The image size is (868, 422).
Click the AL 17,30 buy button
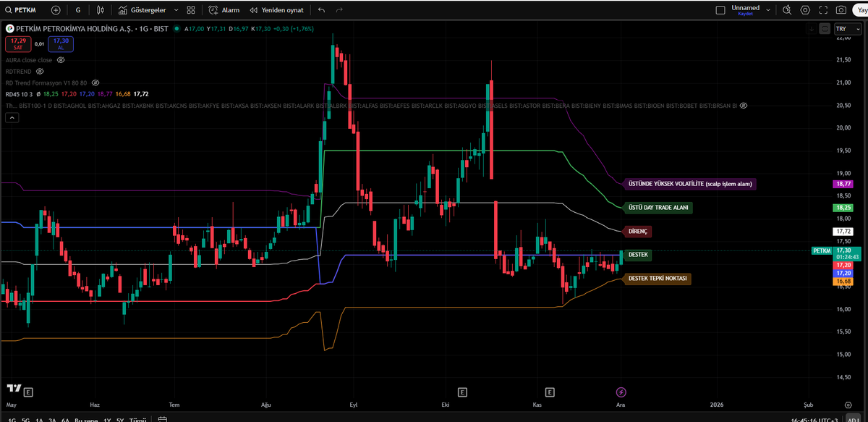tap(61, 43)
